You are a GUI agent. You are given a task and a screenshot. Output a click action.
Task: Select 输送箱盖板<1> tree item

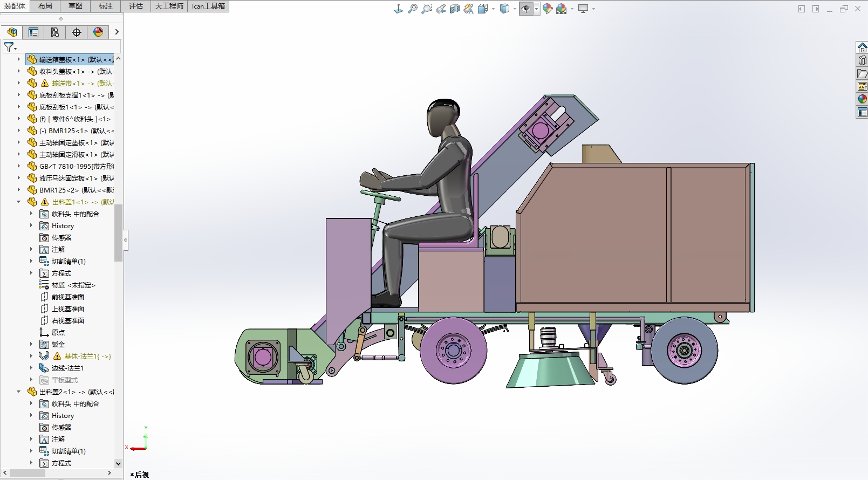(x=70, y=59)
